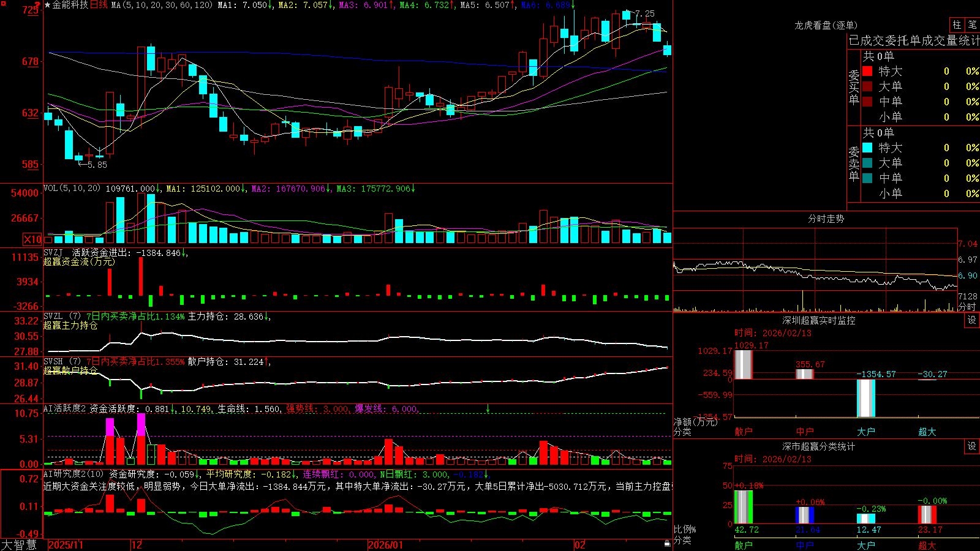Switch 龙虎看盘 to 柱 view
980x551 pixels.
(x=957, y=25)
